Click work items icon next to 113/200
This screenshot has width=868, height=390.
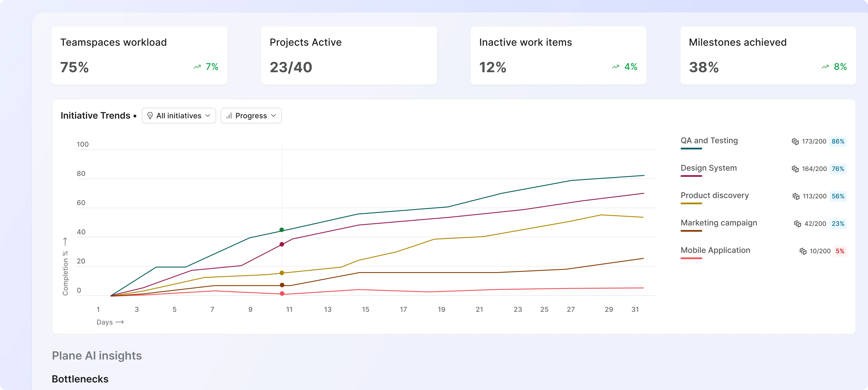(x=796, y=196)
